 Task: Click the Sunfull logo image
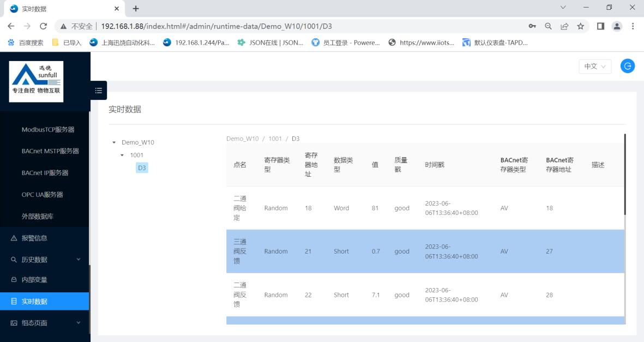coord(36,81)
